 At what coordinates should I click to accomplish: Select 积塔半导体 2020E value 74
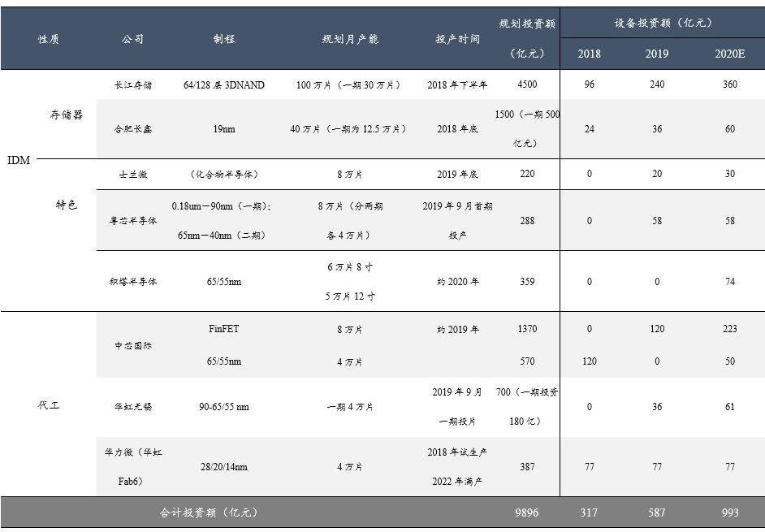click(730, 282)
